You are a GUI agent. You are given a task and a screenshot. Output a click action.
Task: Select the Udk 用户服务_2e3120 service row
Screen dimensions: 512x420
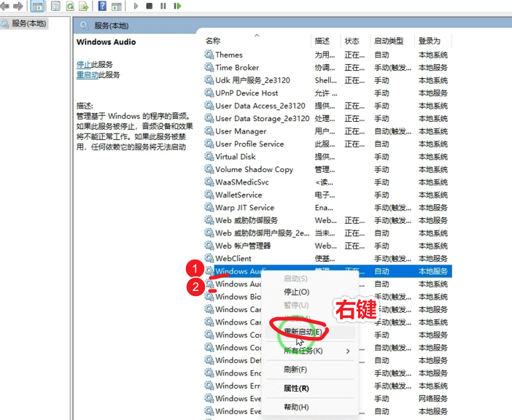point(327,80)
